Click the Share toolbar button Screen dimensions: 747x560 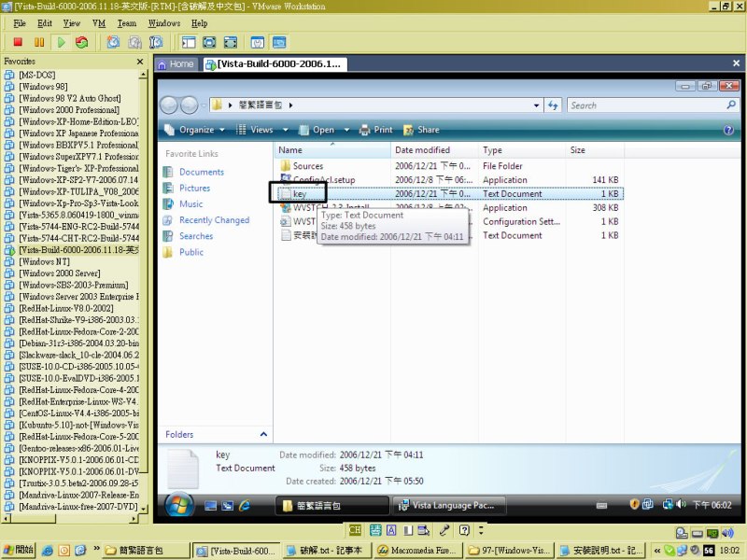click(422, 130)
